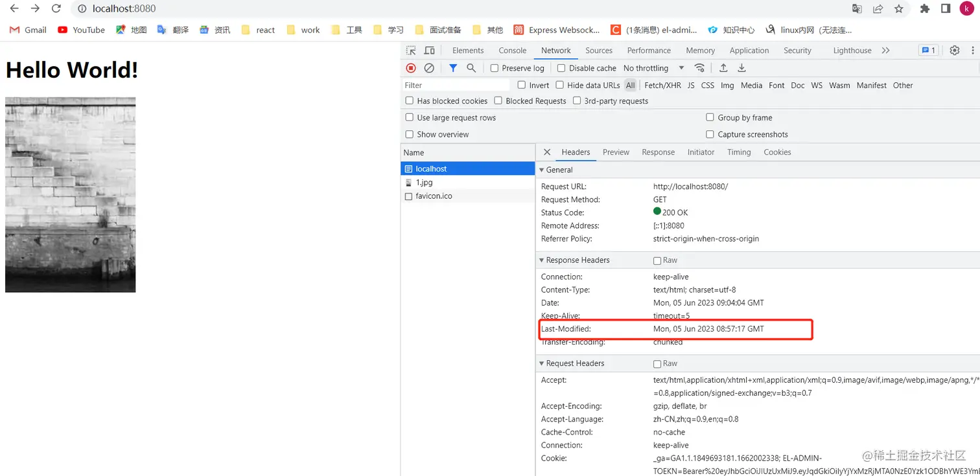The image size is (980, 476).
Task: View site information icon beside localhost:8080
Action: 82,8
